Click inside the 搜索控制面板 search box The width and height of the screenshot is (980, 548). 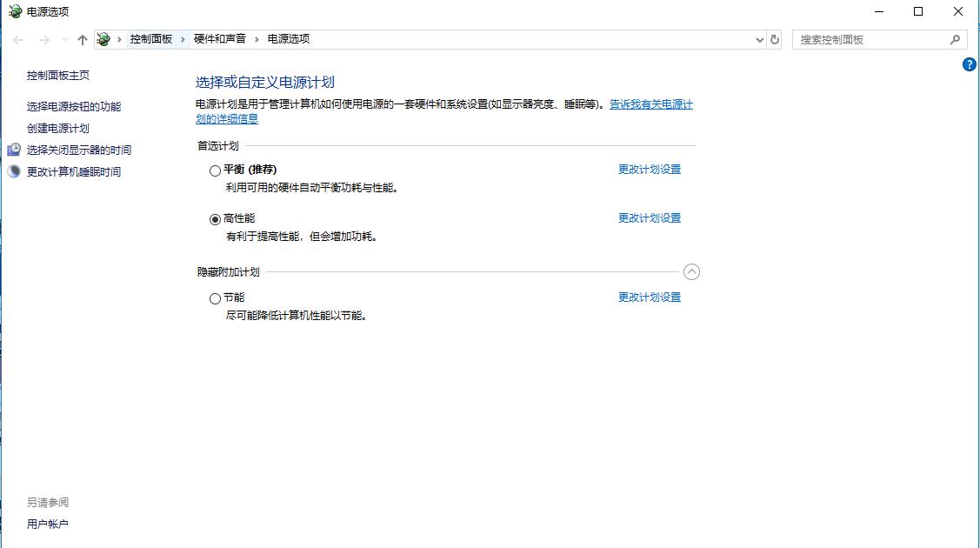click(870, 39)
